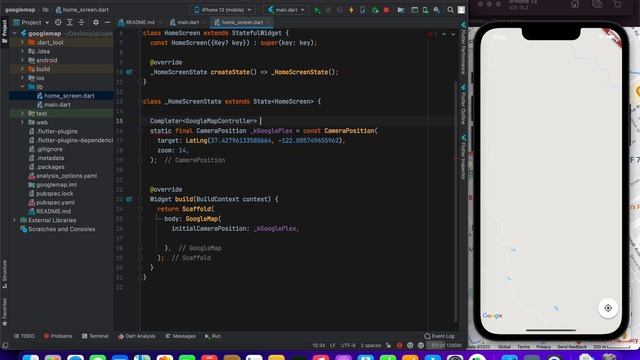Open the Messages tool window tab
640x360 pixels.
180,336
